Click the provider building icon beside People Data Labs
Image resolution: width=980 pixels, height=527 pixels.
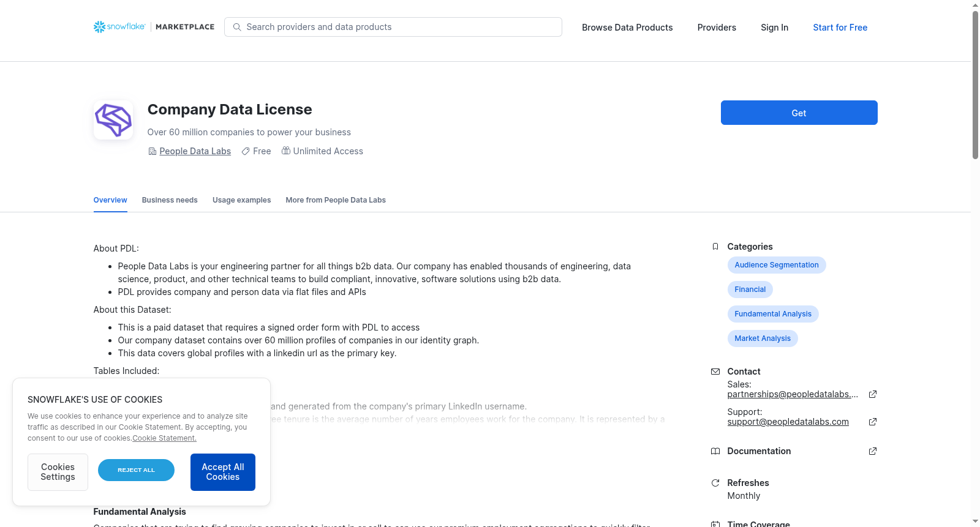153,151
